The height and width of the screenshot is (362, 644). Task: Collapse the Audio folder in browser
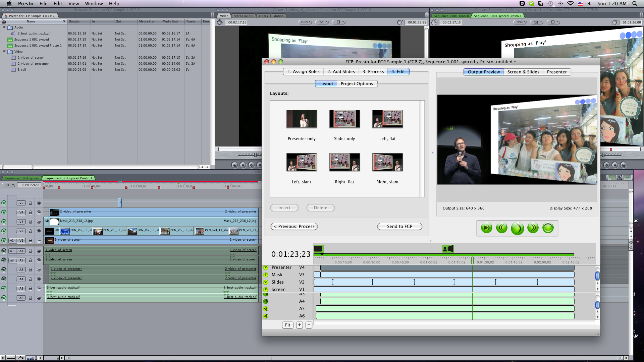(4, 27)
